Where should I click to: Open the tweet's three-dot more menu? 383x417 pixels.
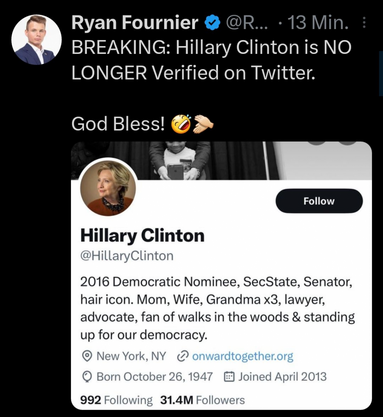pyautogui.click(x=364, y=22)
